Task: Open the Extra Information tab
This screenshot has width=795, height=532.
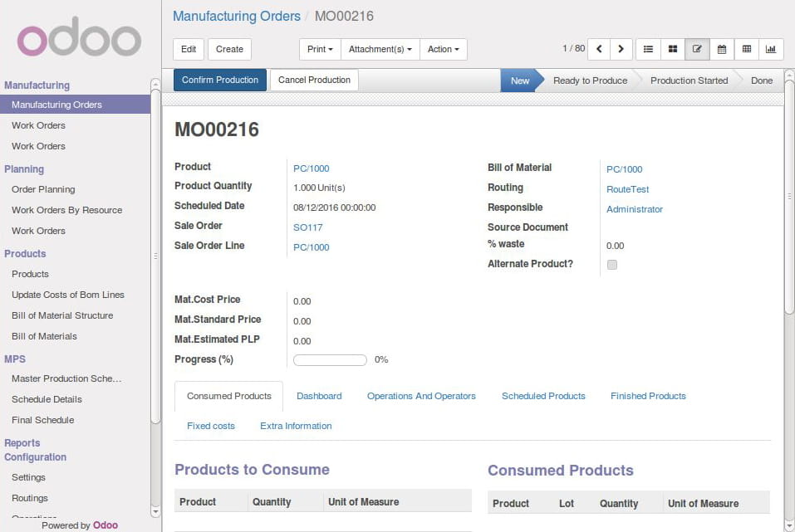Action: (x=296, y=426)
